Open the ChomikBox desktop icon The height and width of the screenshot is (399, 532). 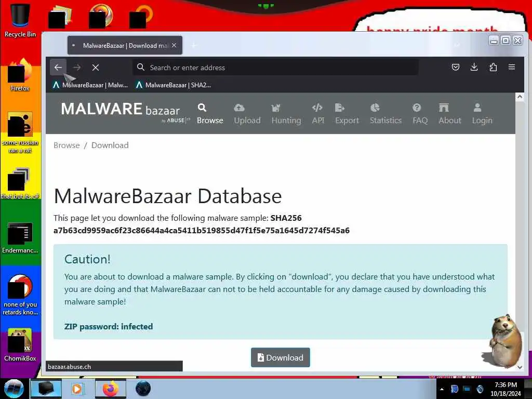pos(20,345)
